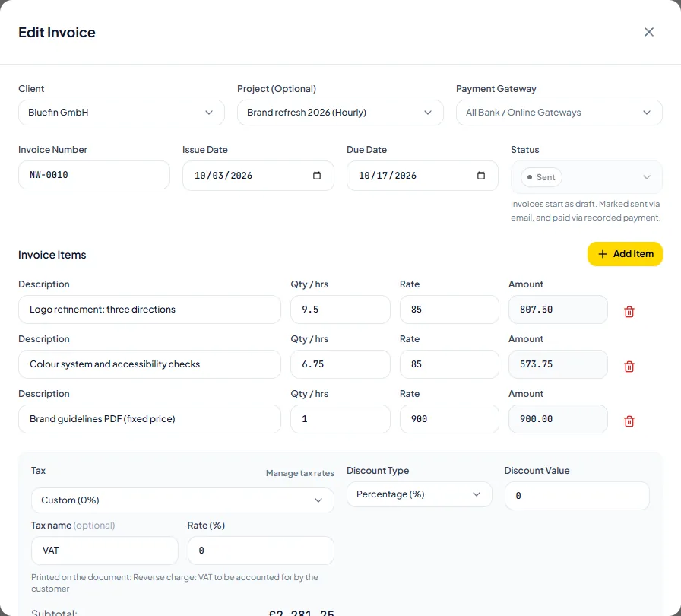The height and width of the screenshot is (616, 681).
Task: Select the 573.75 amount field
Action: 558,364
